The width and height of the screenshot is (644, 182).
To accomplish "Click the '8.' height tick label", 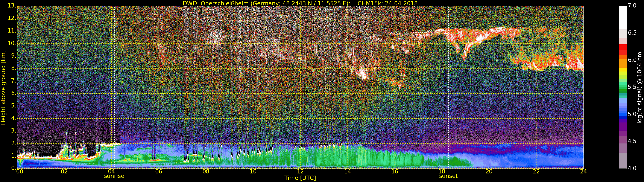I will [x=14, y=68].
